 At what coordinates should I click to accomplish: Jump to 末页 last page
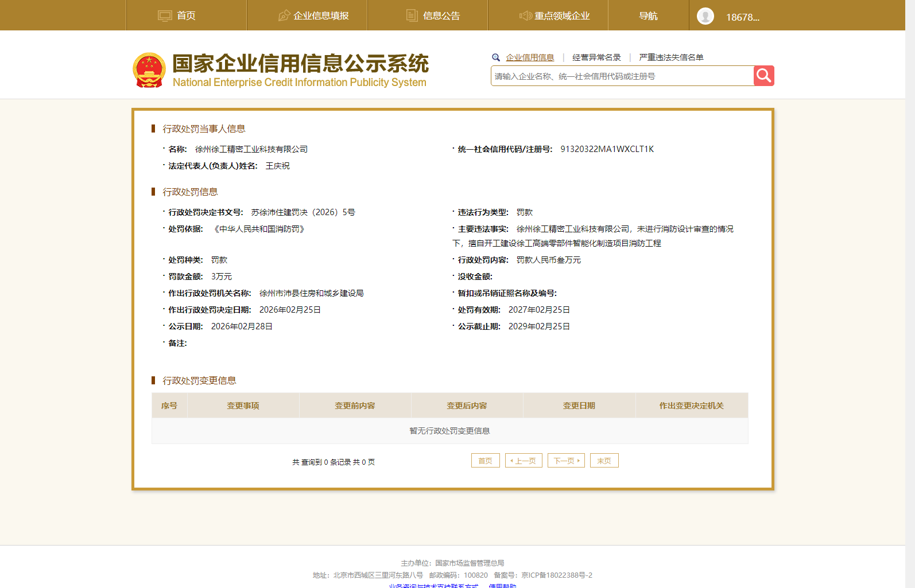pyautogui.click(x=604, y=461)
